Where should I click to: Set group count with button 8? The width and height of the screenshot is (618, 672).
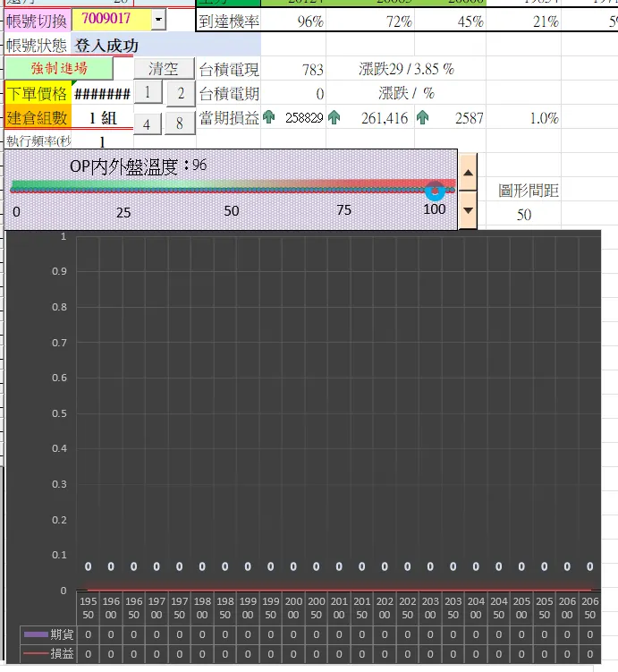click(180, 123)
